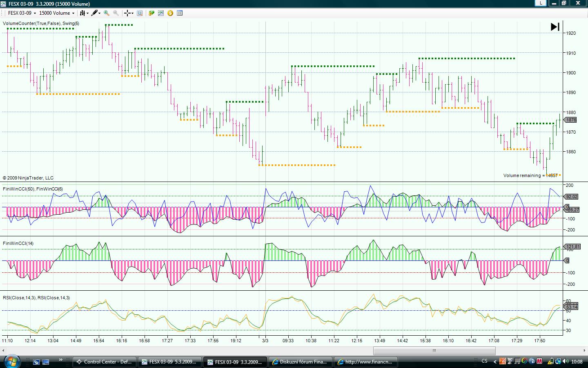
Task: Click the 3/3 date label on time axis
Action: (x=265, y=340)
